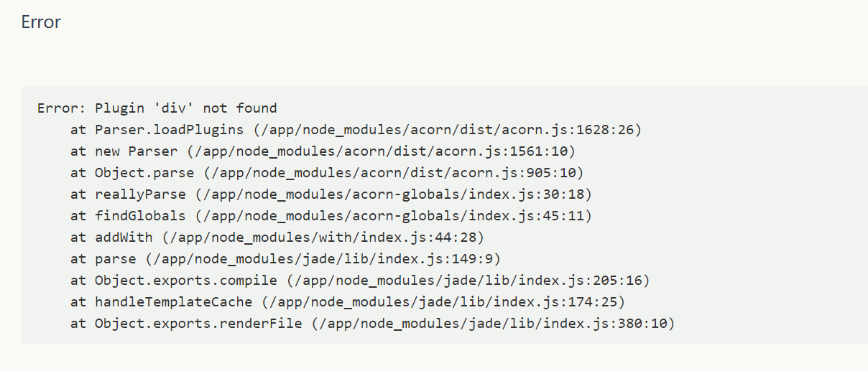868x371 pixels.
Task: Click the Object.exports.renderFile stack line
Action: tap(372, 324)
